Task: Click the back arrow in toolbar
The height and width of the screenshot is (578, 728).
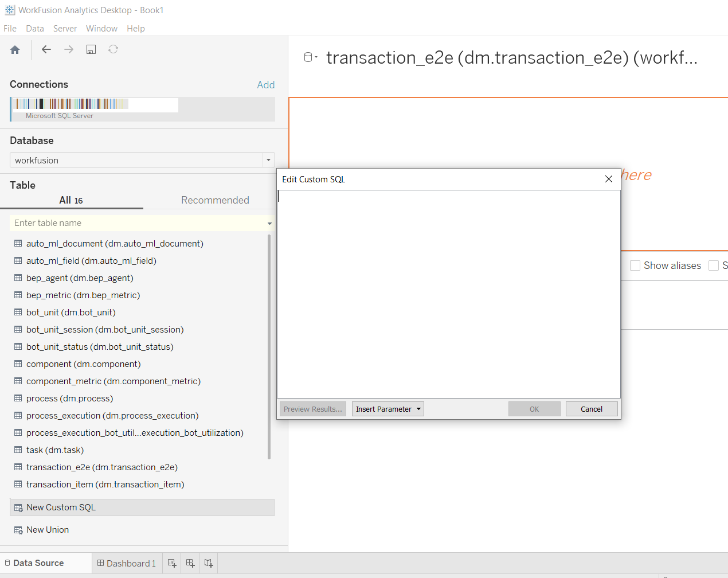Action: 46,49
